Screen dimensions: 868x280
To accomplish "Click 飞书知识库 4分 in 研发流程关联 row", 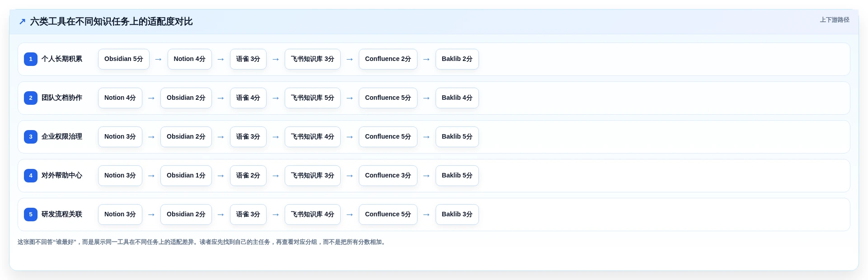I will pyautogui.click(x=313, y=215).
